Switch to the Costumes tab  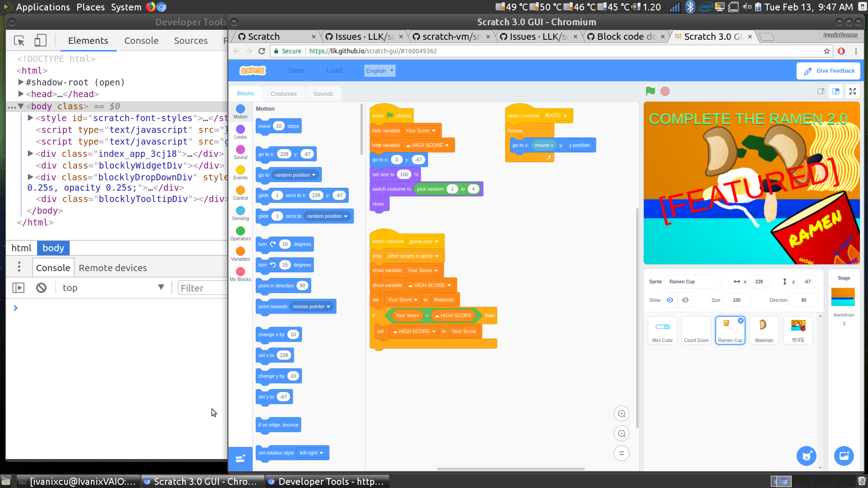283,94
